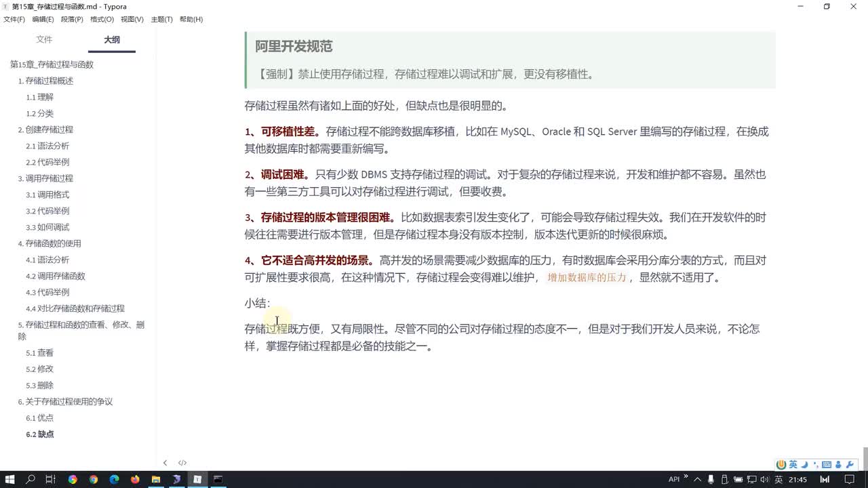The image size is (868, 488).
Task: Go to outline item 3. 调用存储过程
Action: (x=45, y=178)
